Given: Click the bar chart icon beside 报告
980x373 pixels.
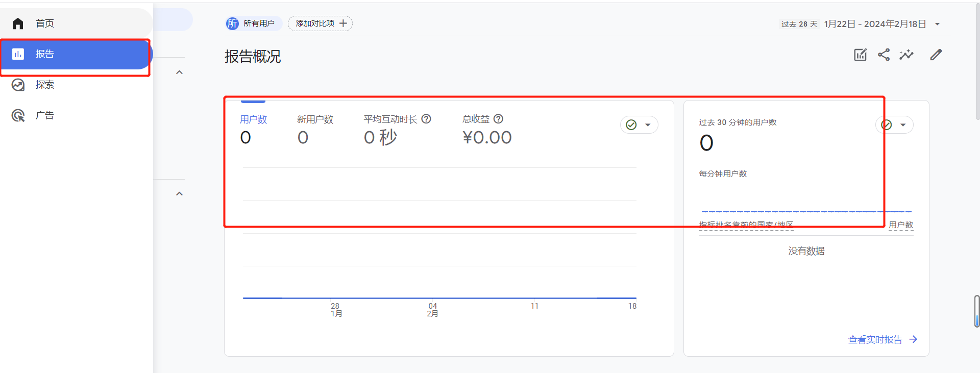Looking at the screenshot, I should [18, 54].
